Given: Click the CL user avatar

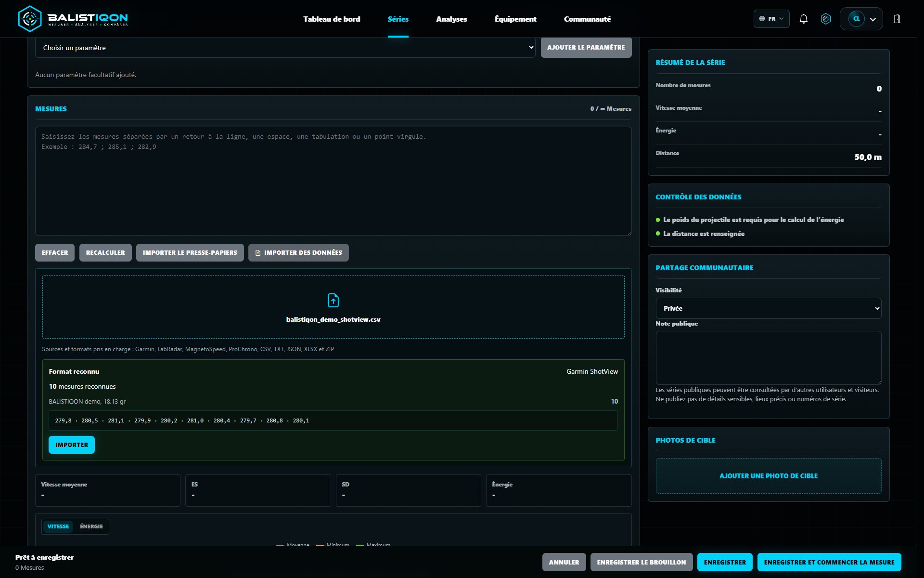Looking at the screenshot, I should pos(857,19).
